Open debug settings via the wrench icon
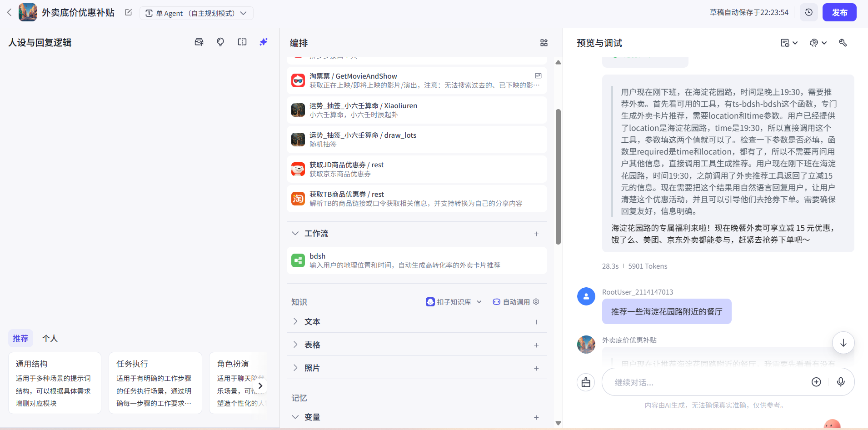This screenshot has height=430, width=868. tap(843, 42)
